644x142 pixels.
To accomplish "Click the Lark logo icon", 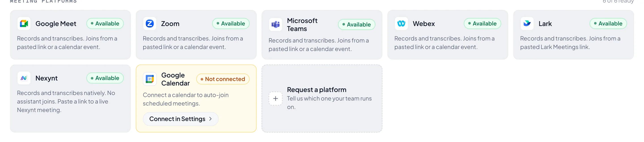I will tap(527, 24).
